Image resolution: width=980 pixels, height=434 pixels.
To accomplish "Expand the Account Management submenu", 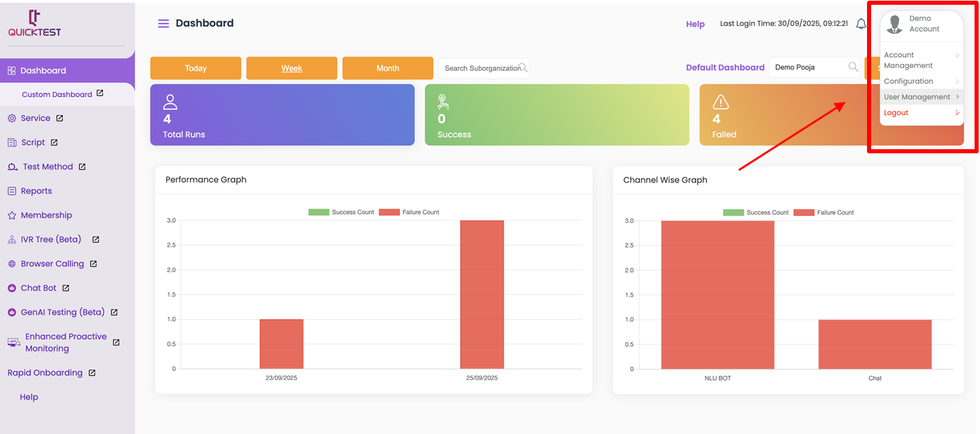I will [x=958, y=55].
